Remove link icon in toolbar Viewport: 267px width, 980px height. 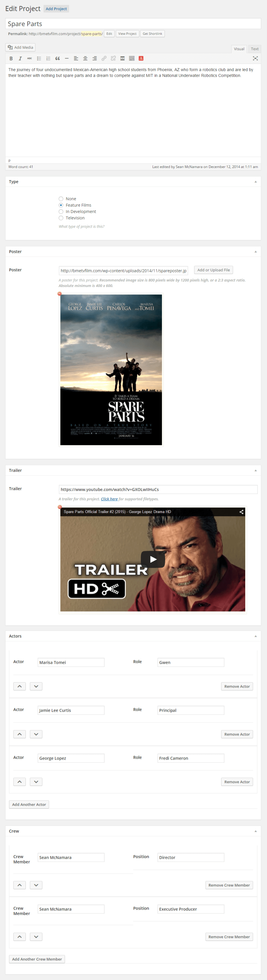113,59
